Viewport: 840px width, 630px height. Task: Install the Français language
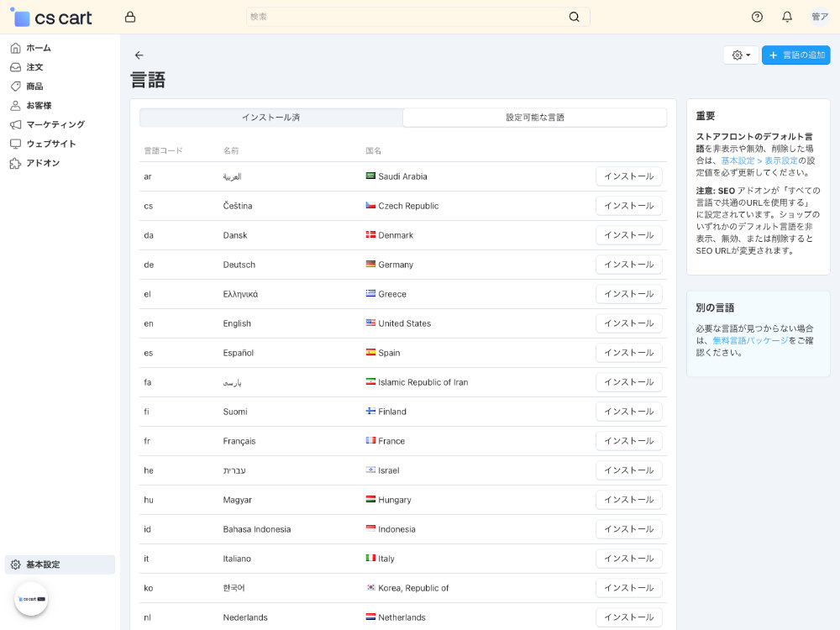[628, 441]
